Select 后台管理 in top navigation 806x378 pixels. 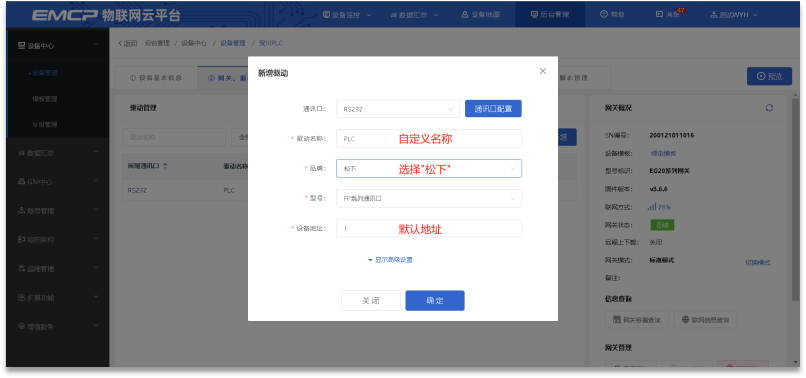pos(550,14)
